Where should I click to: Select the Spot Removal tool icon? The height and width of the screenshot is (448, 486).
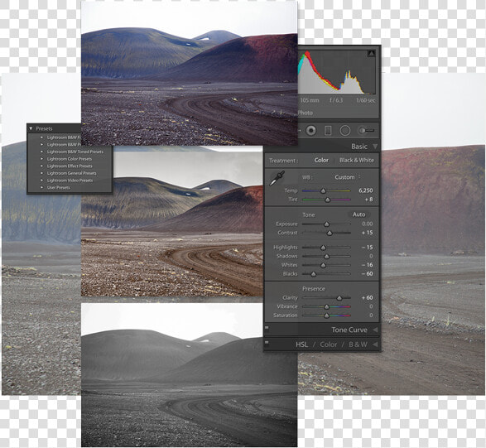310,131
